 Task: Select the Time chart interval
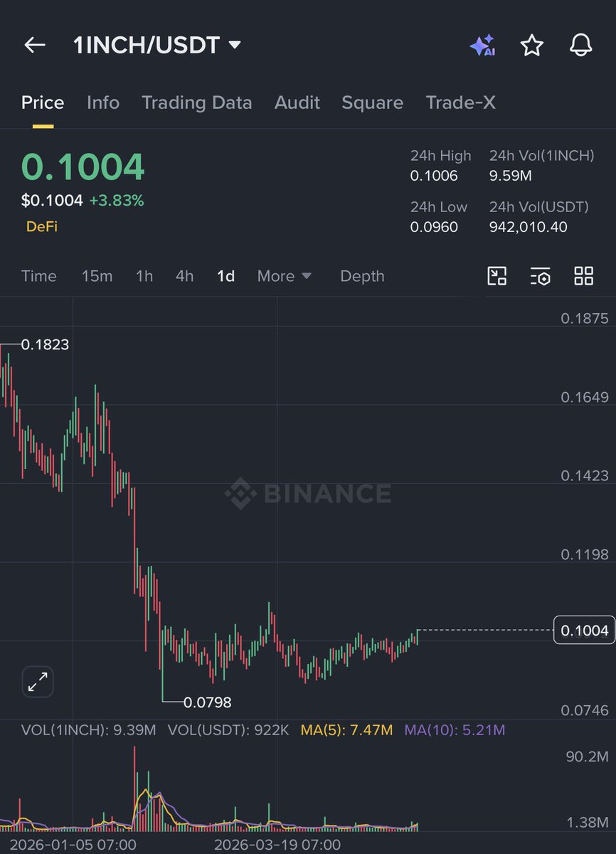(39, 276)
